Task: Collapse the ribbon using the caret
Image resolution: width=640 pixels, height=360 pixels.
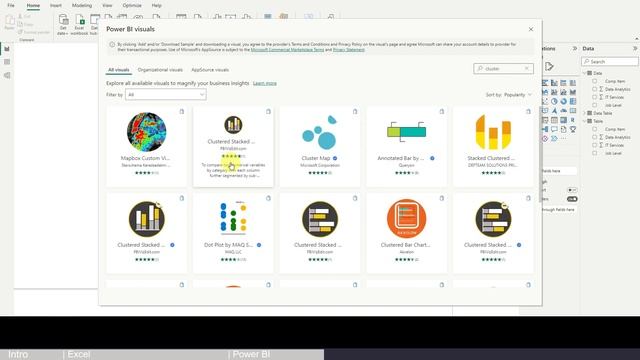Action: point(637,38)
